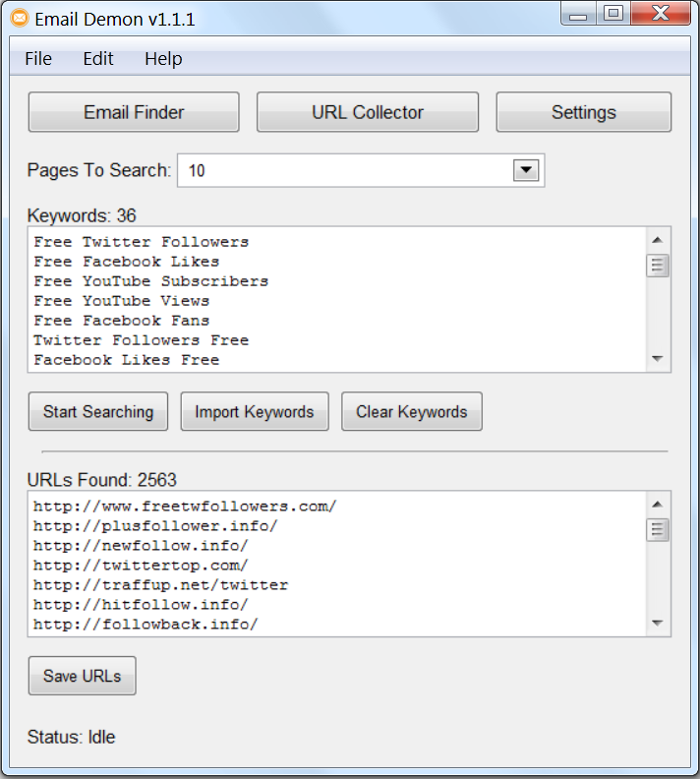The width and height of the screenshot is (700, 779).
Task: Select keyword 'Free Twitter Followers'
Action: click(141, 242)
